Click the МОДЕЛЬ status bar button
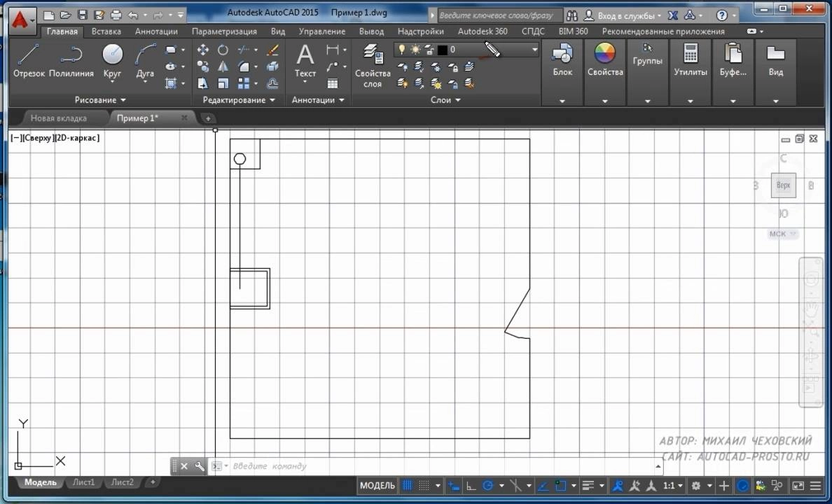Screen dimensions: 832x504 (x=377, y=485)
